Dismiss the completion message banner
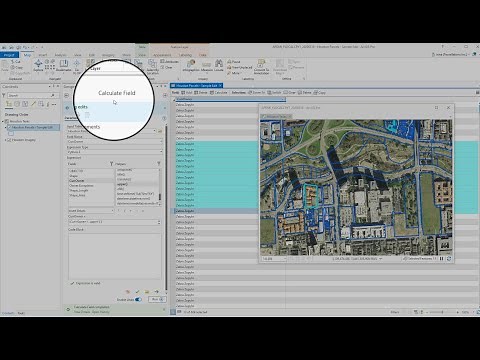The width and height of the screenshot is (480, 360). 164,310
